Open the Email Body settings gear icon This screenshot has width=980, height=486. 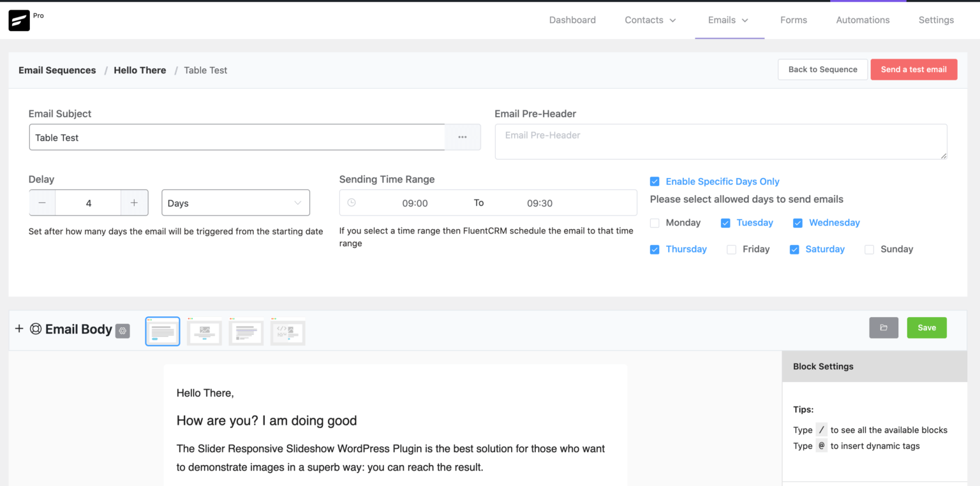[x=122, y=330]
